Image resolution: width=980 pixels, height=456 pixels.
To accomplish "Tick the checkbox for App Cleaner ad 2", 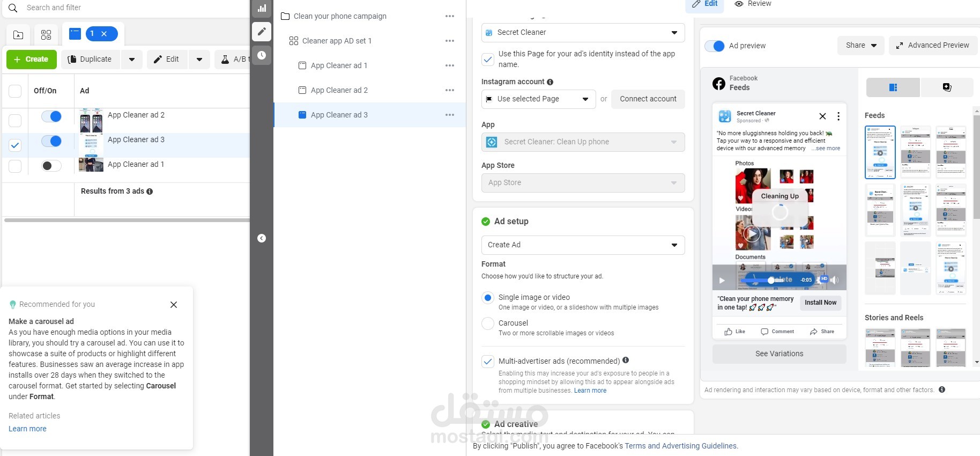I will [15, 121].
